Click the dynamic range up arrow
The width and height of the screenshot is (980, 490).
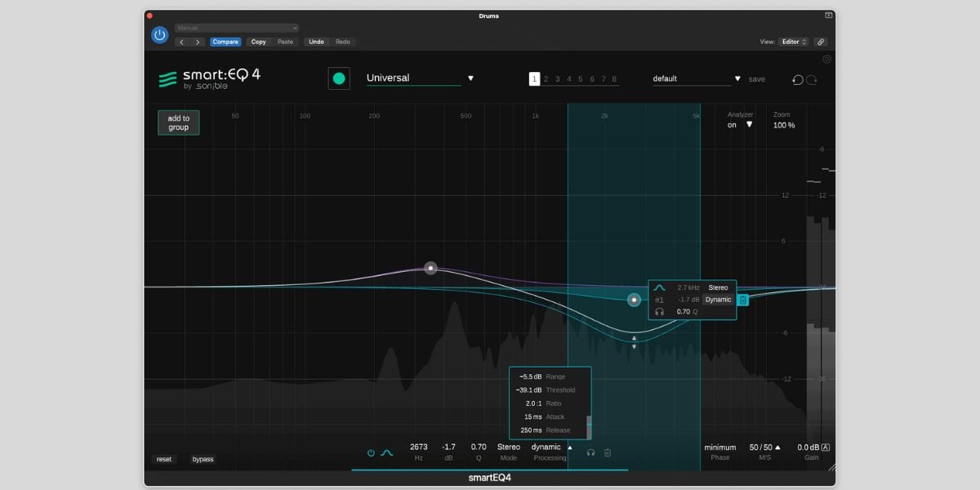(x=635, y=337)
